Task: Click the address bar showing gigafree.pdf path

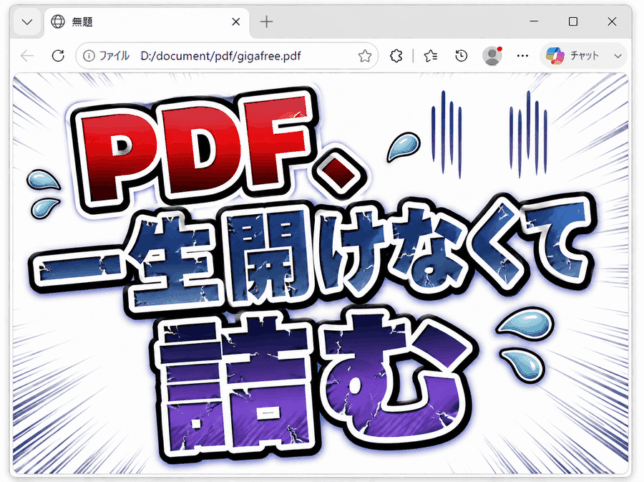Action: coord(227,56)
